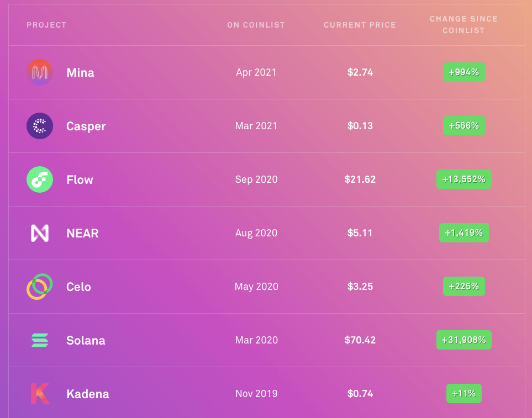
Task: Select Celo's May 2020 listing date
Action: pyautogui.click(x=256, y=287)
